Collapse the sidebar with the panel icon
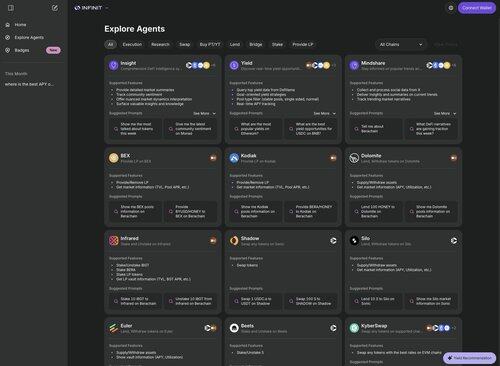This screenshot has width=500, height=366. tap(11, 8)
